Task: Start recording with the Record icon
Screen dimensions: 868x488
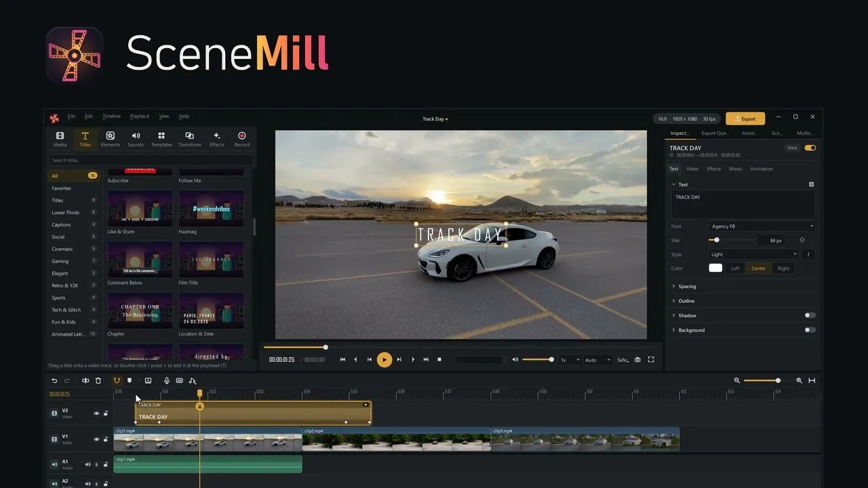Action: pos(242,139)
